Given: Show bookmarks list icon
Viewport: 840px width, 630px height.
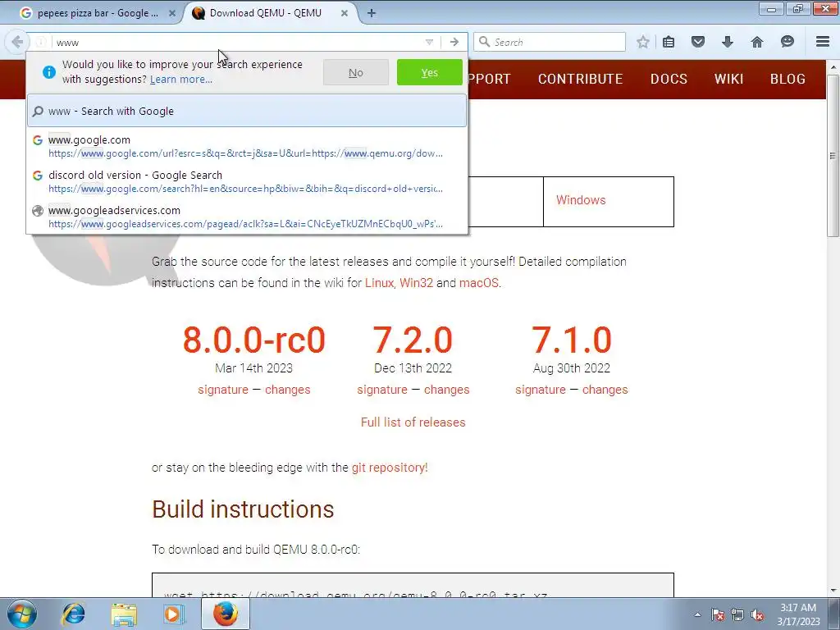Looking at the screenshot, I should coord(669,42).
